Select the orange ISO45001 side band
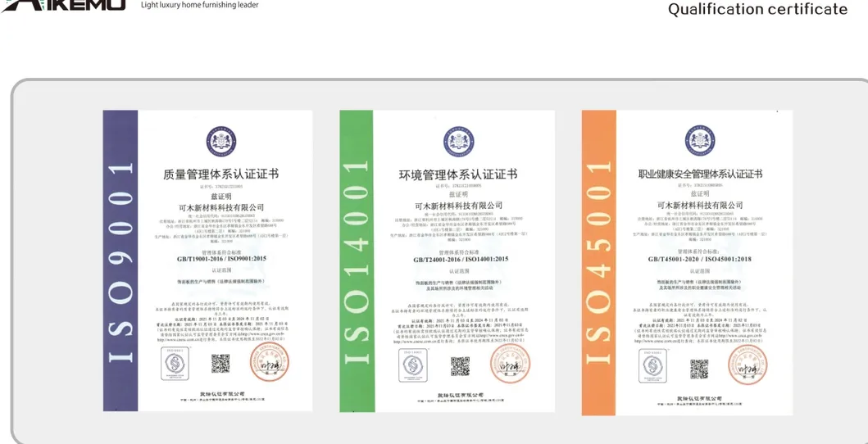The width and height of the screenshot is (868, 444). (x=598, y=262)
